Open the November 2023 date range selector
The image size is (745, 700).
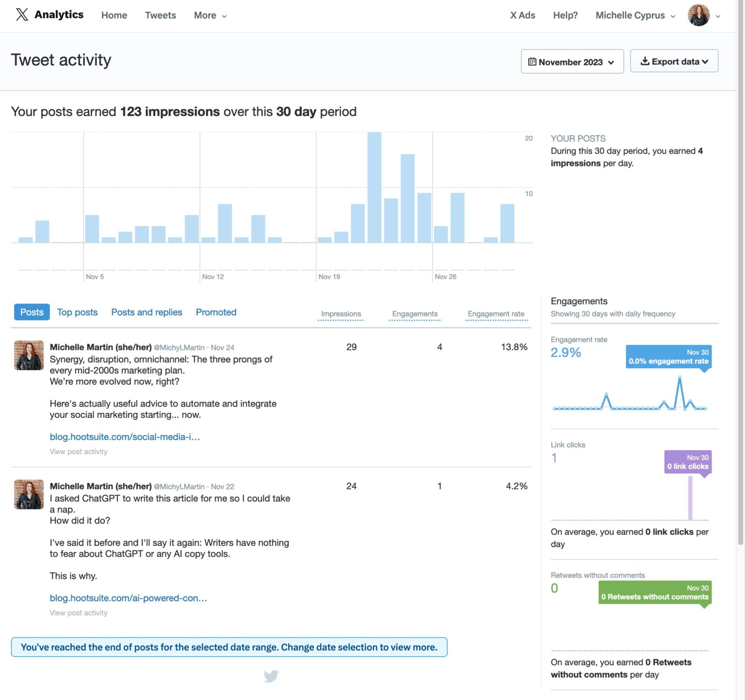(x=572, y=62)
